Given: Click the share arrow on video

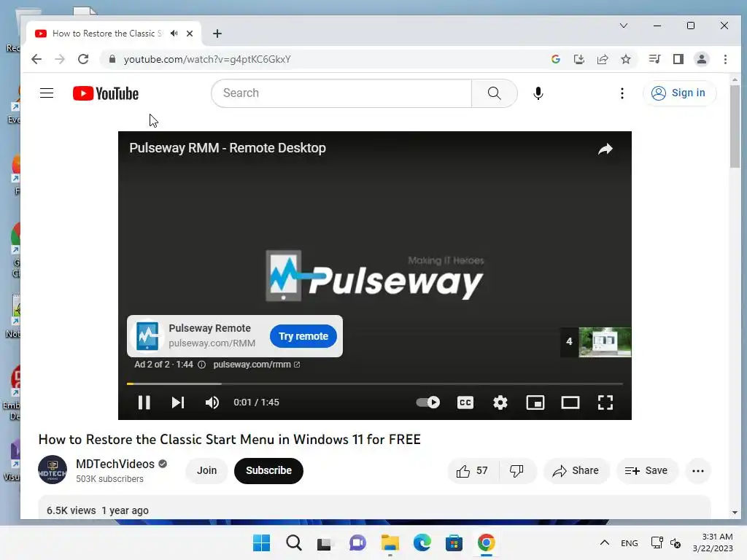Looking at the screenshot, I should (605, 149).
